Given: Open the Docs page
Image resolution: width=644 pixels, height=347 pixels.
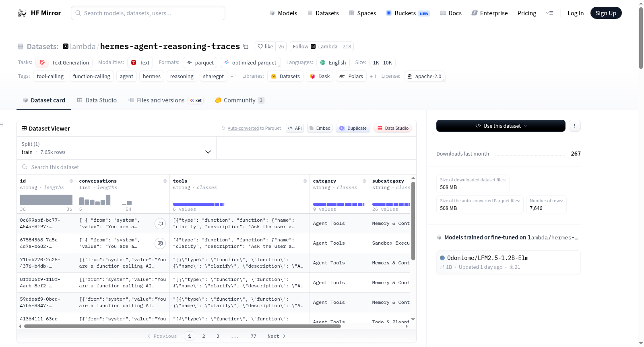Looking at the screenshot, I should 450,13.
